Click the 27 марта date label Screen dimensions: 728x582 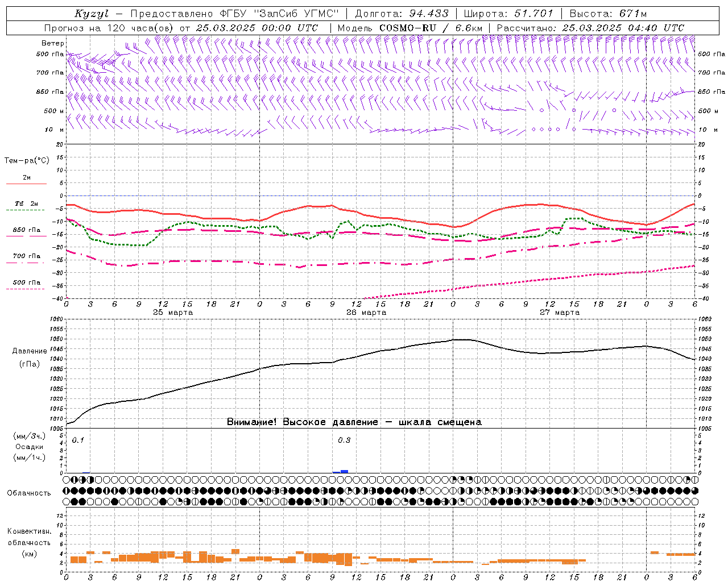(560, 312)
